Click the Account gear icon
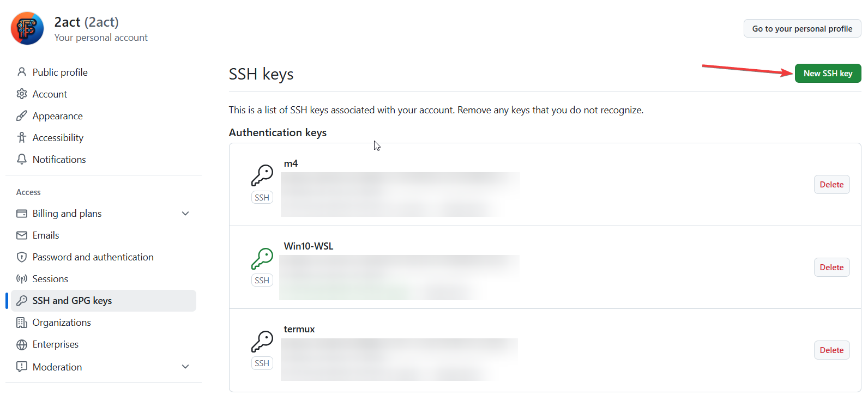868x395 pixels. (22, 94)
